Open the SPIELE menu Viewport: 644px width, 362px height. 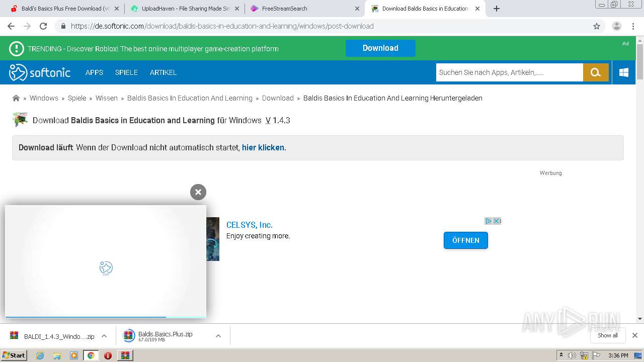point(126,72)
